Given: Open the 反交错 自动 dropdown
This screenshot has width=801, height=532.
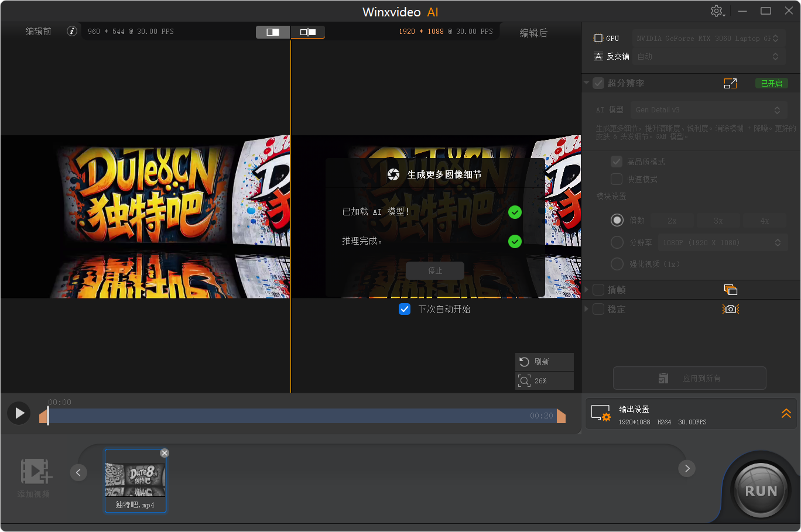Looking at the screenshot, I should [x=708, y=56].
